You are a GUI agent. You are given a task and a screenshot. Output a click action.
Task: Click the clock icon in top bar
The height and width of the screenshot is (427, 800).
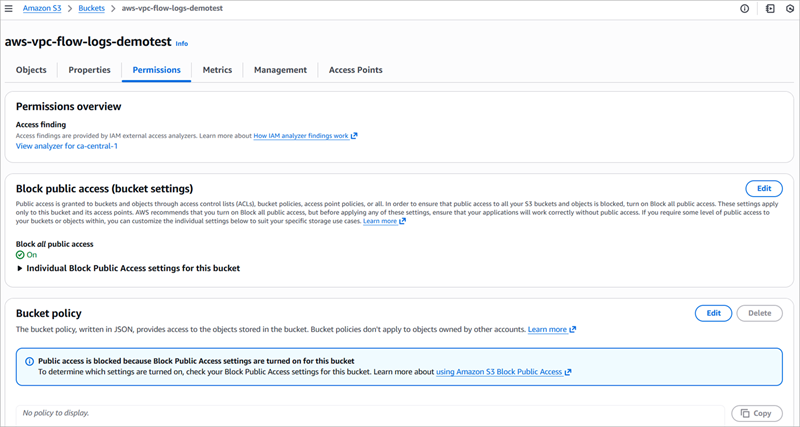[790, 9]
